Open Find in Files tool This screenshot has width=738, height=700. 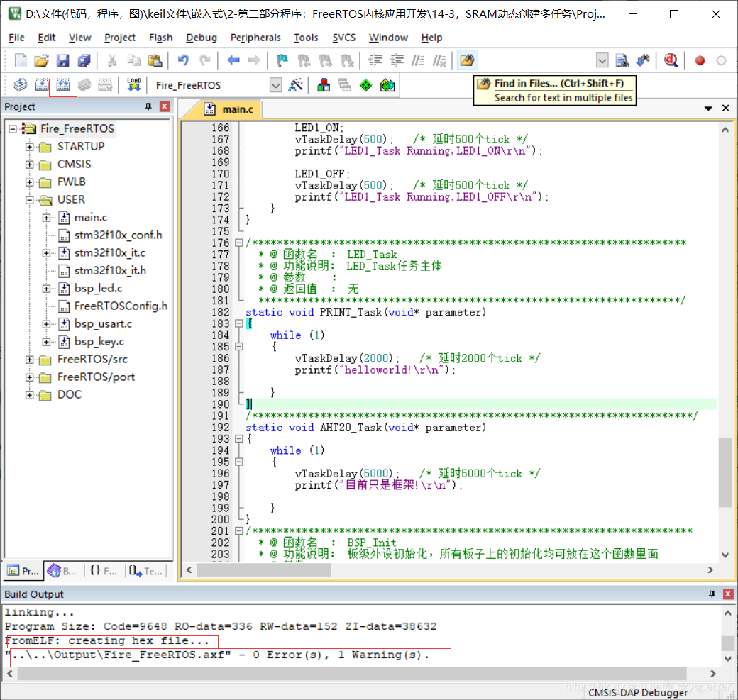(468, 60)
